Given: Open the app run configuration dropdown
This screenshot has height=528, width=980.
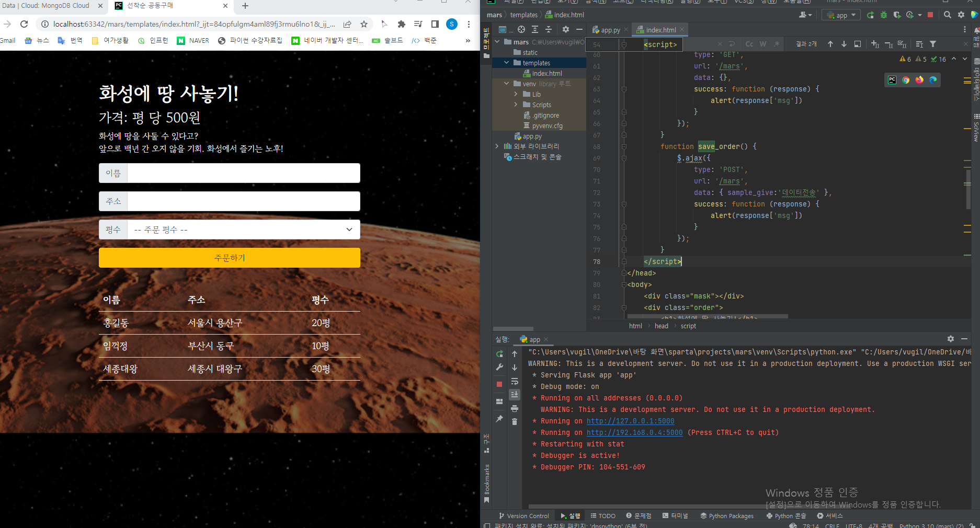Looking at the screenshot, I should (x=841, y=15).
